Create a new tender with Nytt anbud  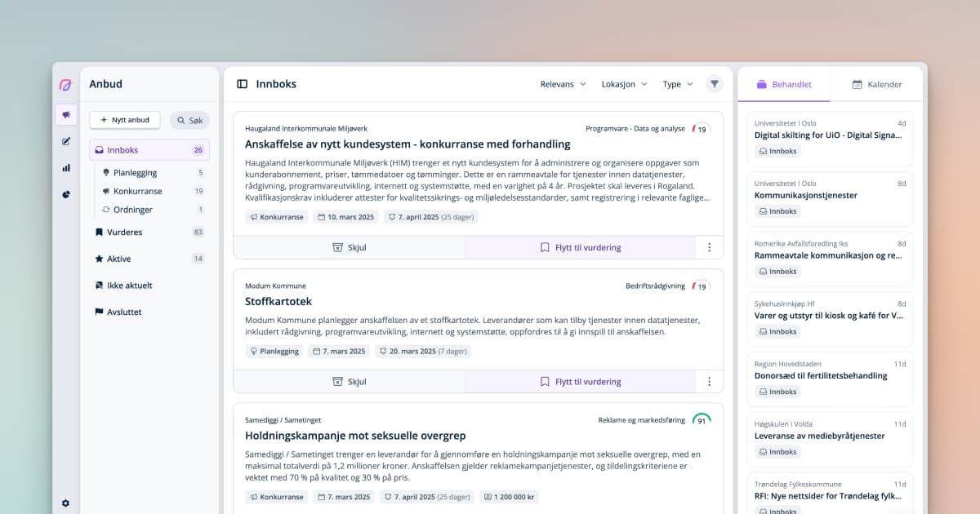[124, 120]
